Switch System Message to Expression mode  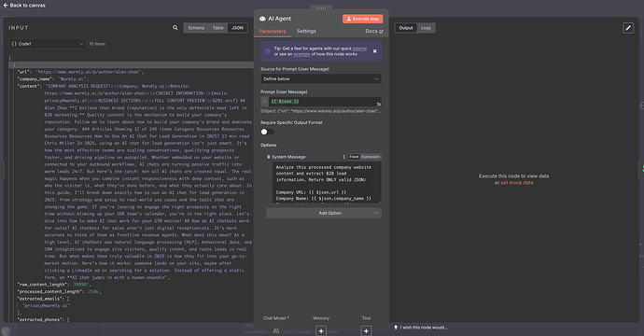point(371,157)
